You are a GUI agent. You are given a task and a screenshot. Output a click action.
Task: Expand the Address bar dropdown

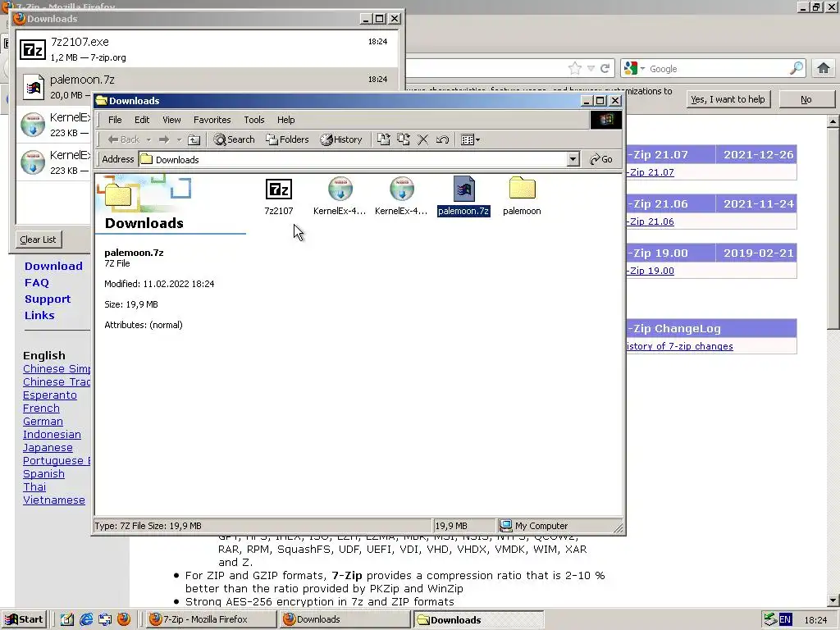coord(573,160)
